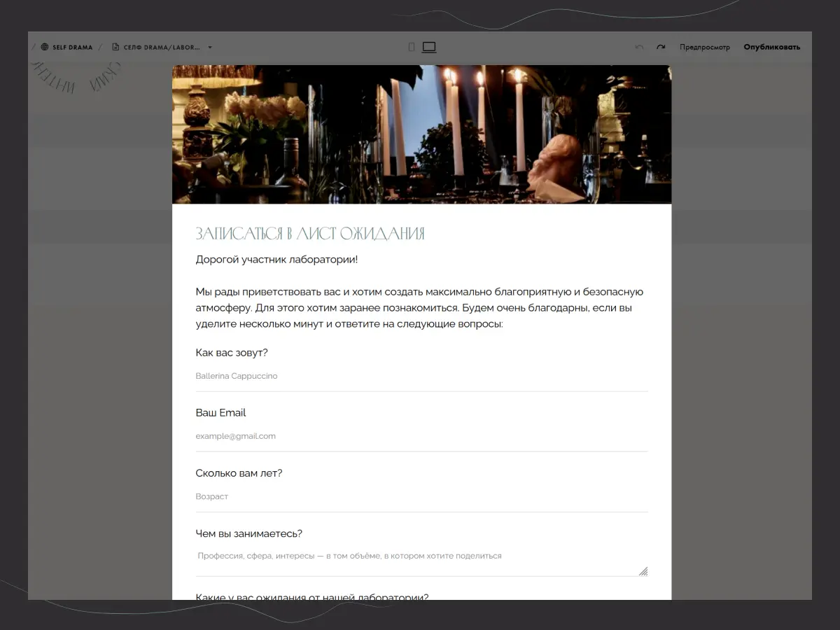Viewport: 840px width, 630px height.
Task: Click the name field 'Ballerina Cappuccino'
Action: pyautogui.click(x=421, y=377)
